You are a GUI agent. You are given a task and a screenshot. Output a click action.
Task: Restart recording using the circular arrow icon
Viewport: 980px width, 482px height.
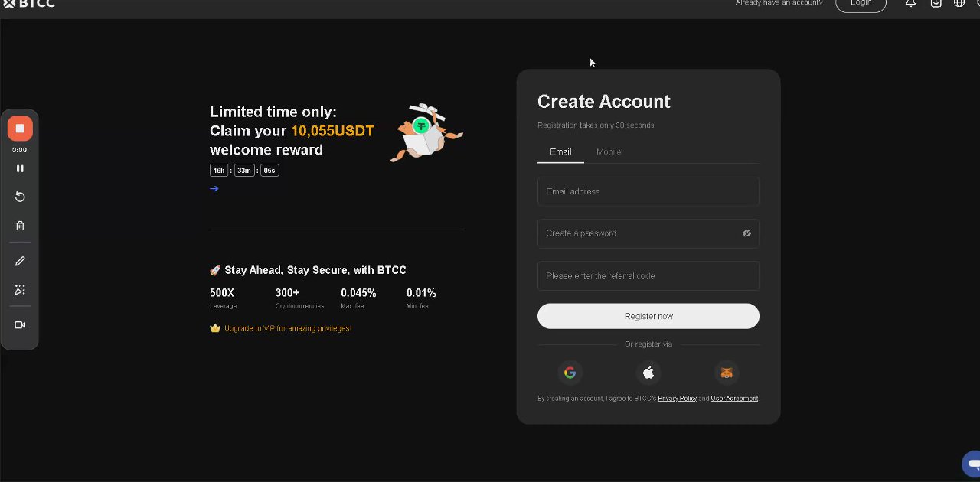pos(20,197)
